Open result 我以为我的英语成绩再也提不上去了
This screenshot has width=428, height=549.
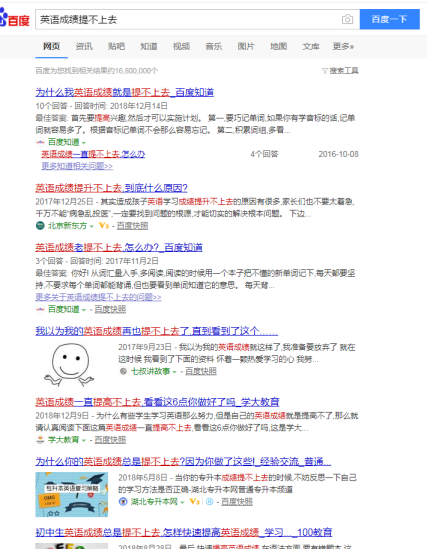pyautogui.click(x=157, y=331)
